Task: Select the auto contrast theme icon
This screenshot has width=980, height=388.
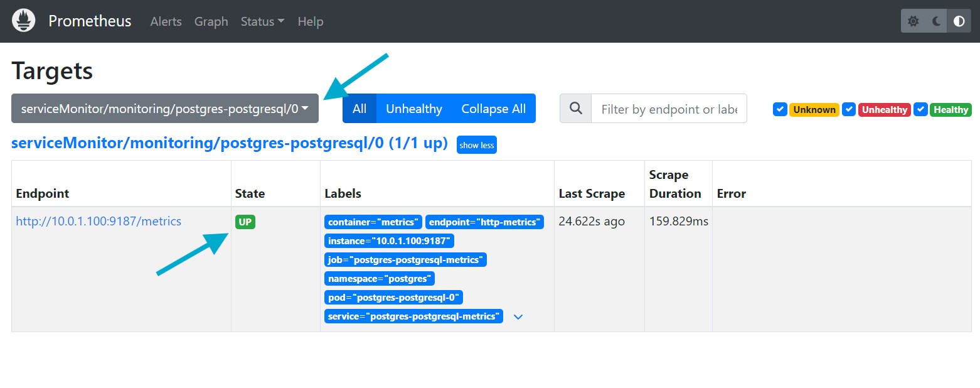Action: (x=959, y=21)
